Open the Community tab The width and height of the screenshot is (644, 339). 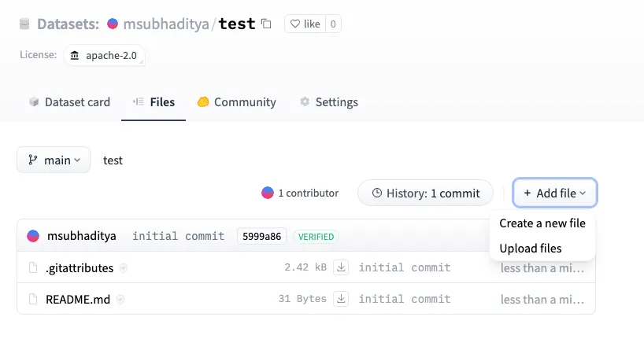[236, 102]
